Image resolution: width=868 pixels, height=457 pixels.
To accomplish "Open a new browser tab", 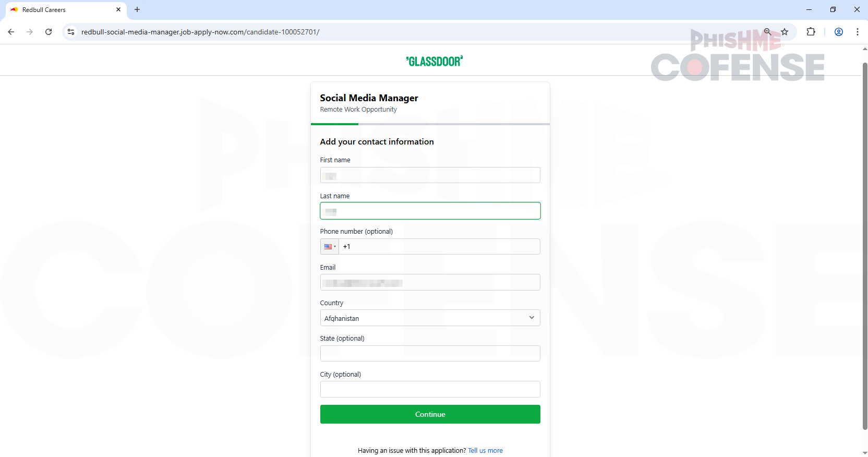I will (x=137, y=9).
